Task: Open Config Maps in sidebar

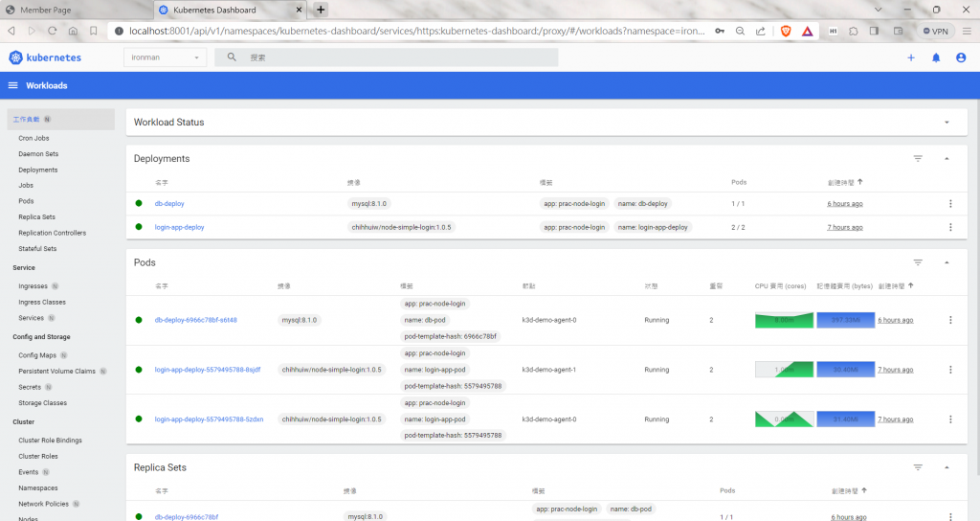Action: [37, 355]
